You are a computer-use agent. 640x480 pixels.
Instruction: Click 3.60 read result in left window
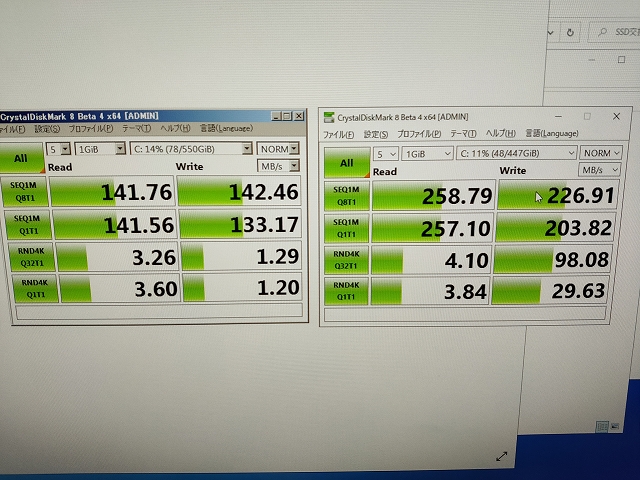click(120, 289)
